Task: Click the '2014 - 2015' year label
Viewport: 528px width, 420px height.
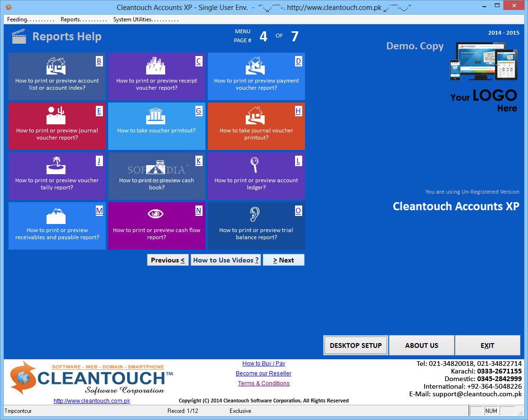Action: 504,33
